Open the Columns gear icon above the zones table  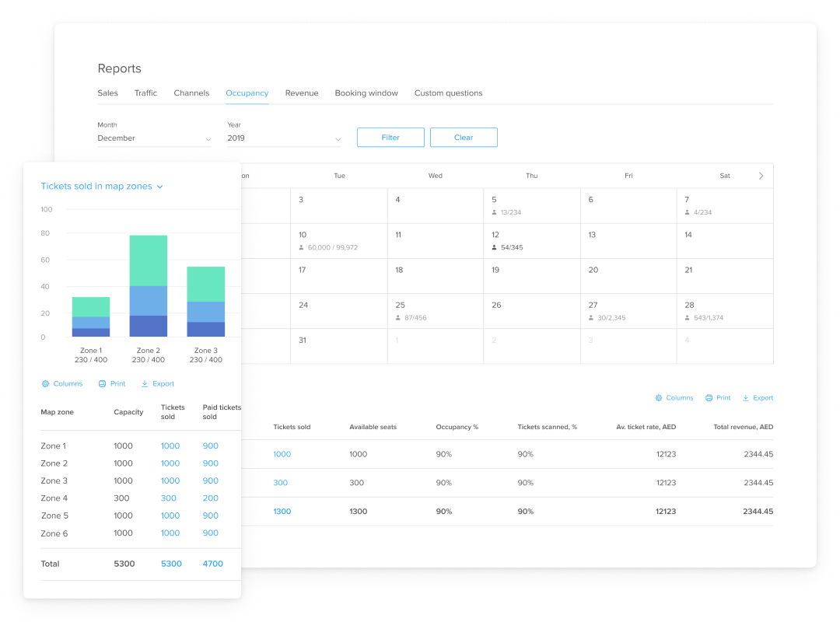45,383
